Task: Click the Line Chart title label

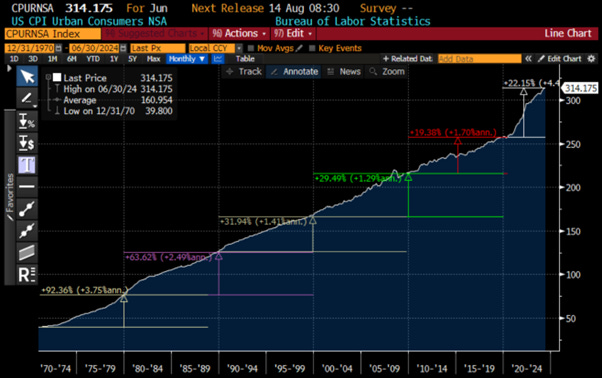Action: pos(567,33)
